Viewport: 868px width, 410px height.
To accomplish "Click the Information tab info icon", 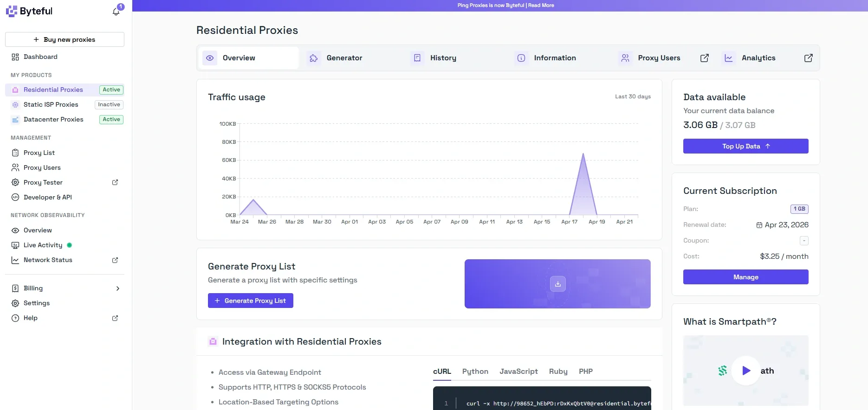I will click(x=521, y=58).
